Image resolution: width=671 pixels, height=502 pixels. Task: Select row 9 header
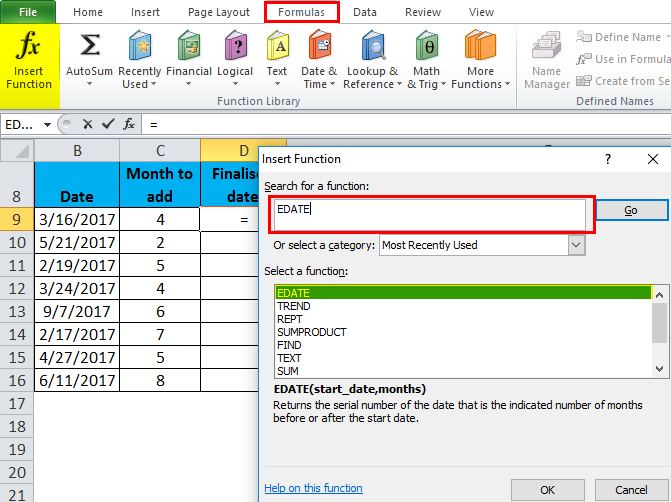click(x=17, y=219)
